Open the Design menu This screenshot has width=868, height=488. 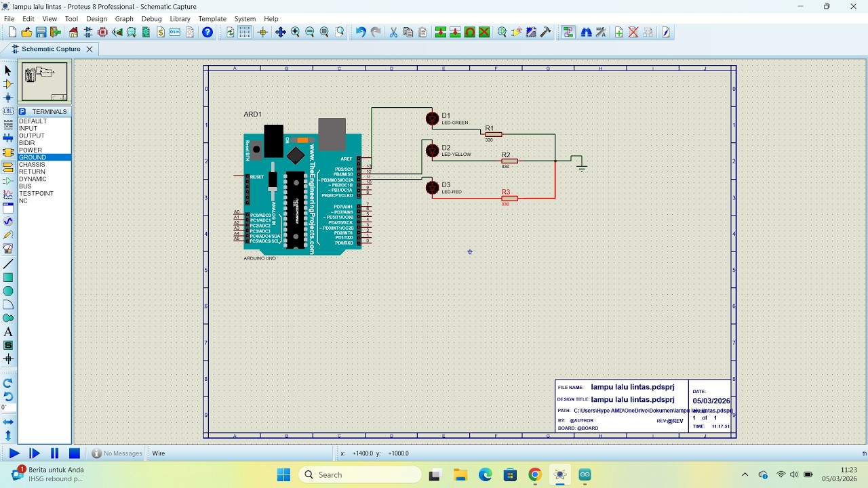pyautogui.click(x=96, y=19)
